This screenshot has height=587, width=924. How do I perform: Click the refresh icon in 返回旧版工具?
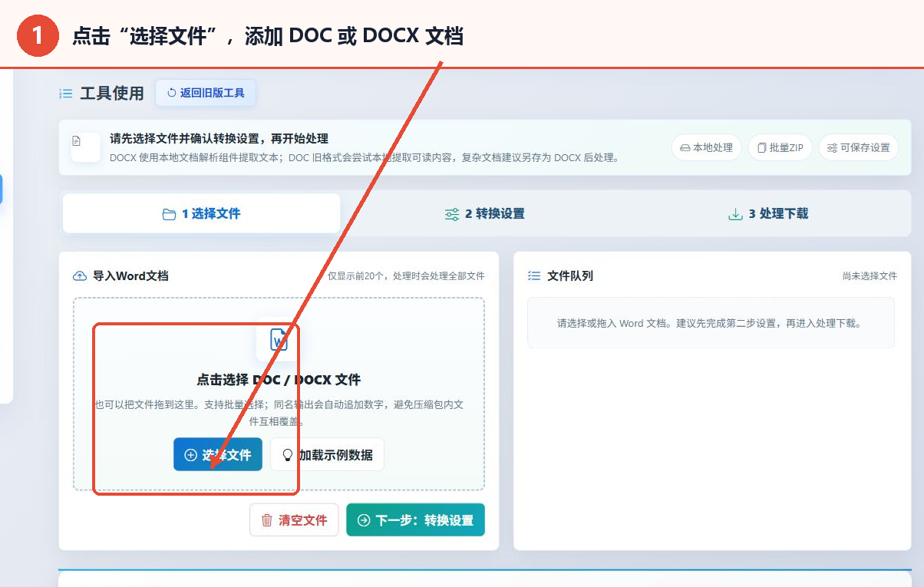(x=171, y=93)
